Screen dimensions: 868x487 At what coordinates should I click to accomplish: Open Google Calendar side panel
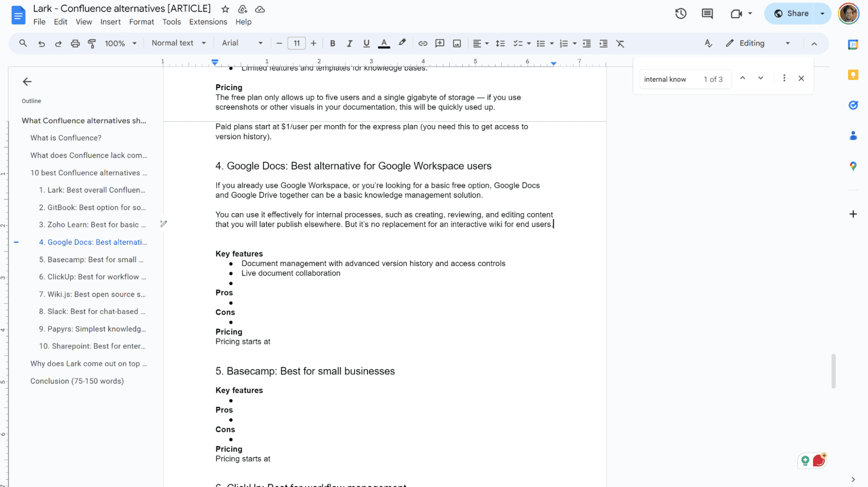[x=853, y=44]
